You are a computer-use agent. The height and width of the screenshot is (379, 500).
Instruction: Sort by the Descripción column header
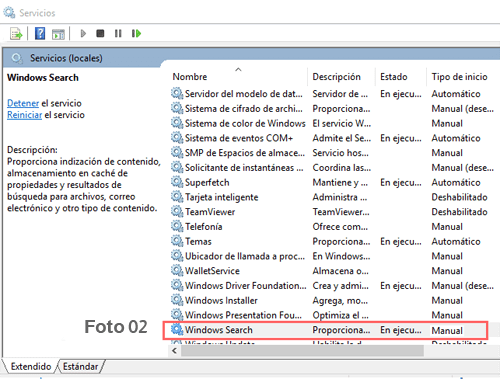[337, 77]
